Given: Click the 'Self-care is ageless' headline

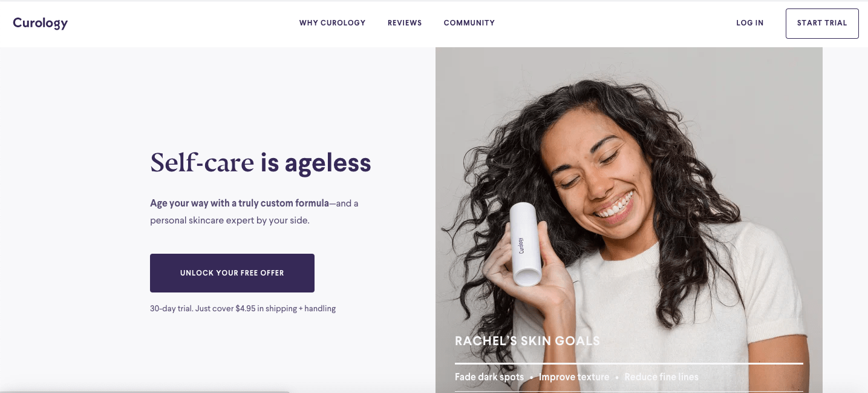Looking at the screenshot, I should click(x=261, y=162).
